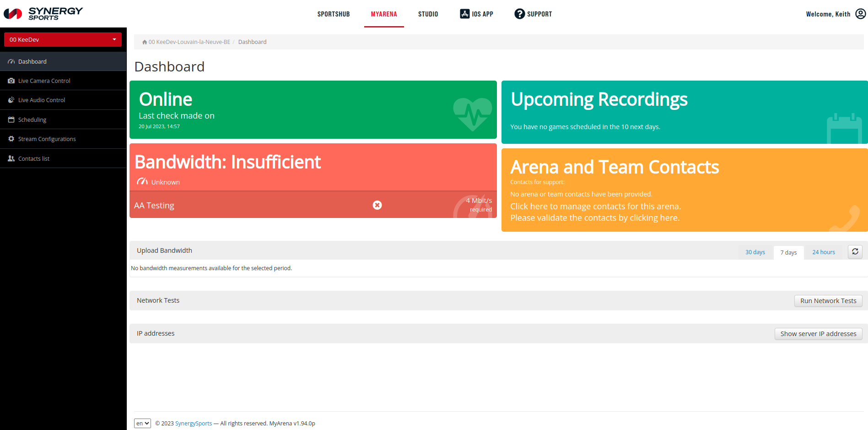Screen dimensions: 868x430
Task: Click the speed gauge icon next to Unknown
Action: pos(142,181)
